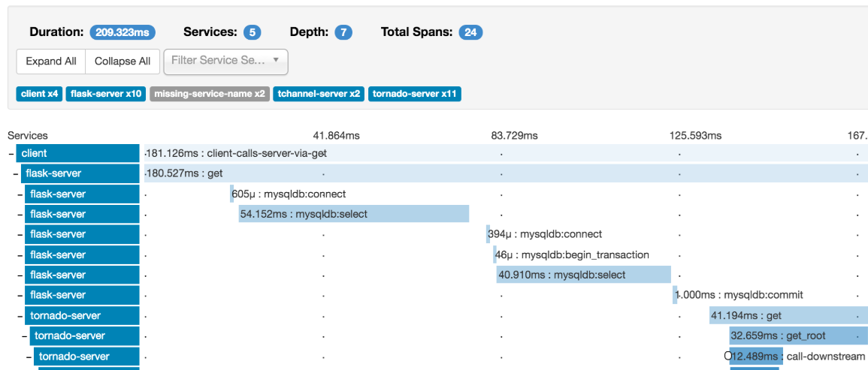868x370 pixels.
Task: Click the Depth badge 7
Action: pyautogui.click(x=343, y=32)
